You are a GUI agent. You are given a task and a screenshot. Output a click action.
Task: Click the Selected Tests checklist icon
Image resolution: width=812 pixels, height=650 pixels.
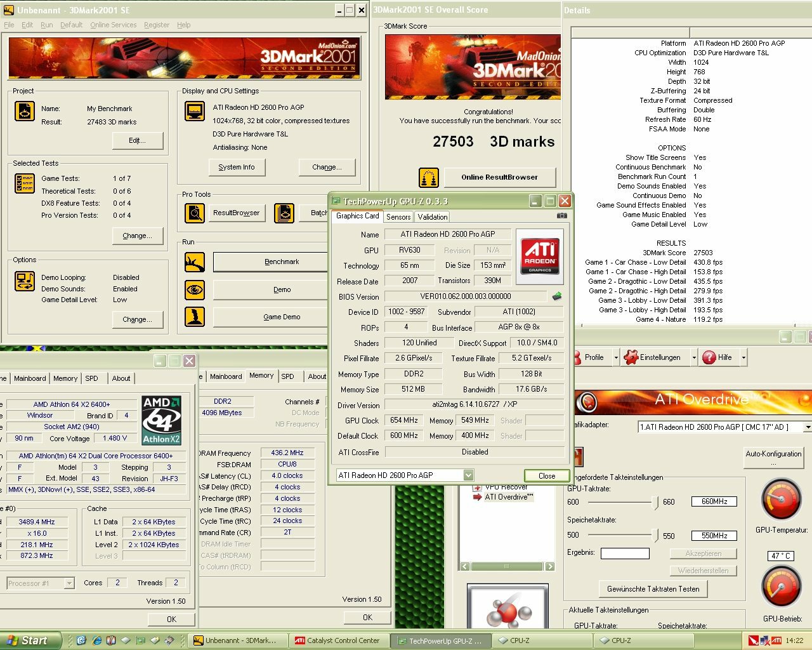[x=24, y=183]
